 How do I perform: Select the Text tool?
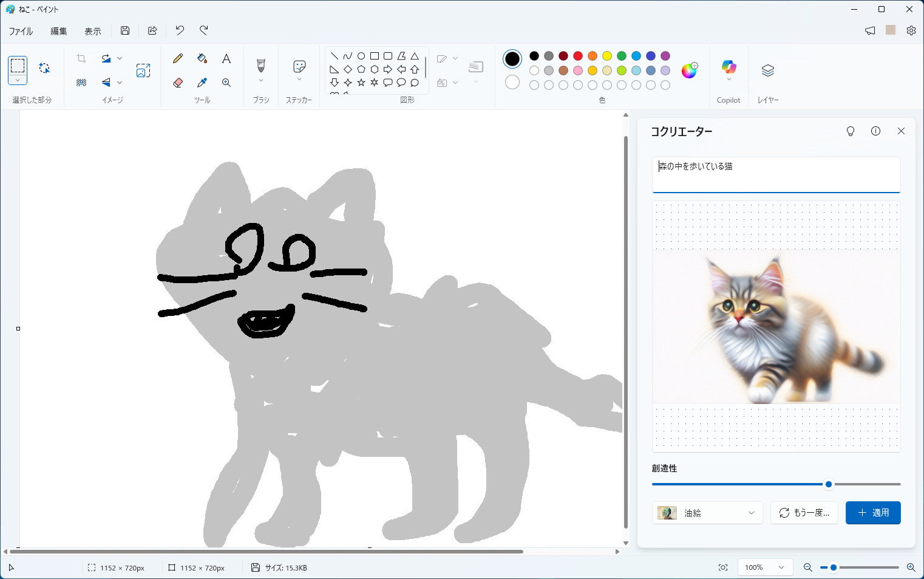[x=226, y=58]
